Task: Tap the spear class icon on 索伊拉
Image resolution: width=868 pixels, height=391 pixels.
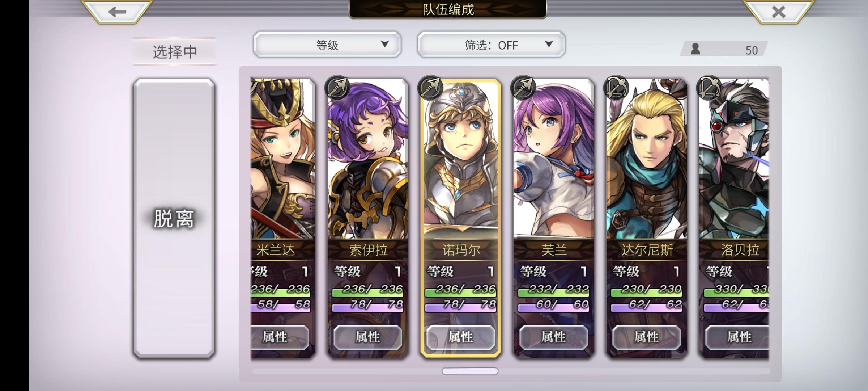Action: [x=337, y=88]
